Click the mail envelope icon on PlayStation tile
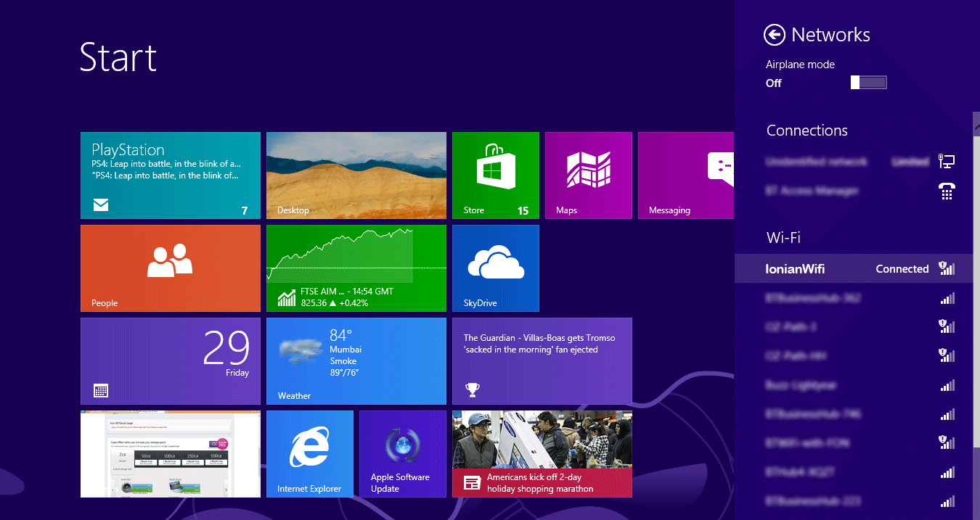This screenshot has height=520, width=980. click(x=101, y=205)
